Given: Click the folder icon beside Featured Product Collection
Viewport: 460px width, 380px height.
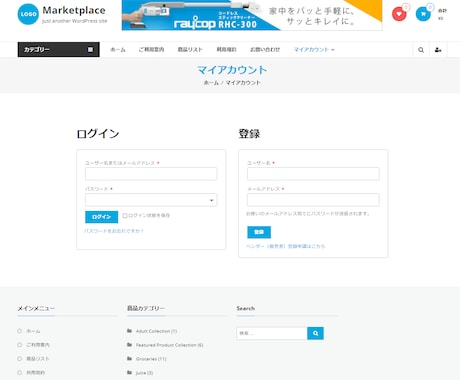Looking at the screenshot, I should tap(129, 345).
